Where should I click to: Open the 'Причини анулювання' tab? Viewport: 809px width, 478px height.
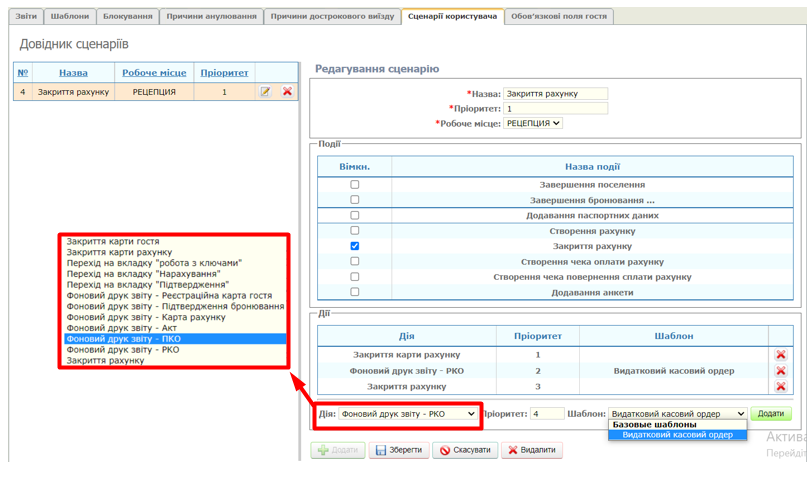coord(211,16)
